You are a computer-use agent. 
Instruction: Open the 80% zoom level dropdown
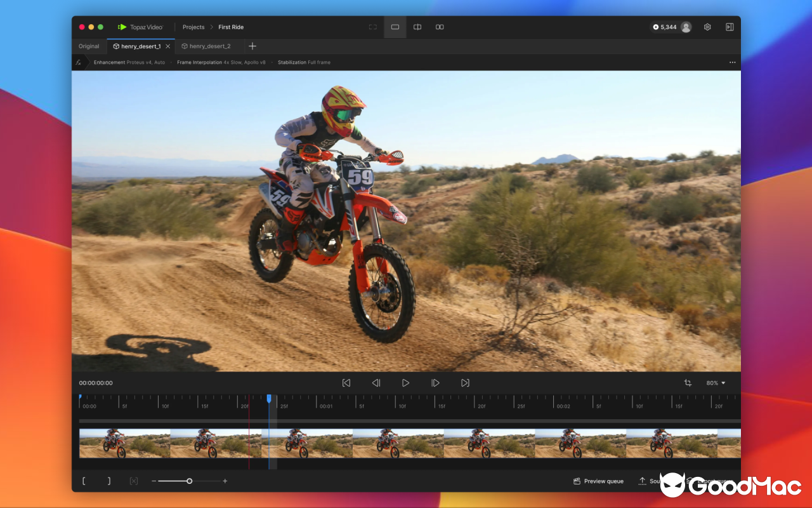click(x=714, y=382)
